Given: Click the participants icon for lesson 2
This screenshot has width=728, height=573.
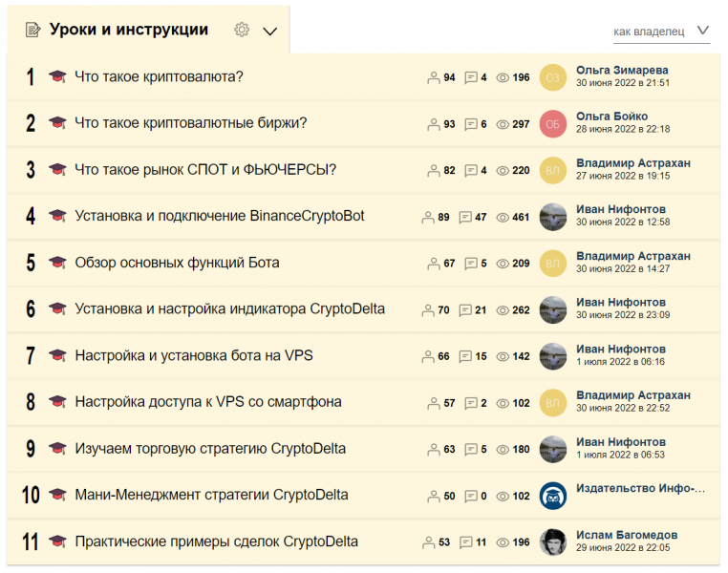Looking at the screenshot, I should (434, 124).
